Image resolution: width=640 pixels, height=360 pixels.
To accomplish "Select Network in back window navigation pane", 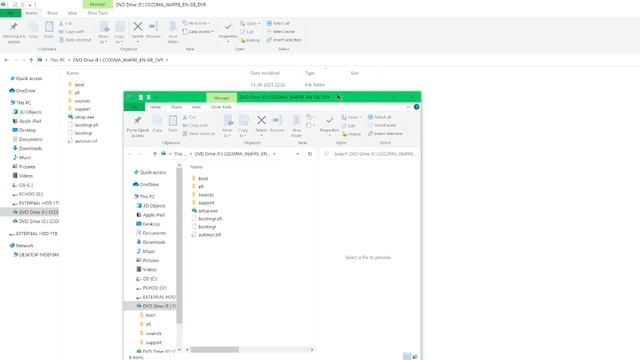I will coord(21,246).
